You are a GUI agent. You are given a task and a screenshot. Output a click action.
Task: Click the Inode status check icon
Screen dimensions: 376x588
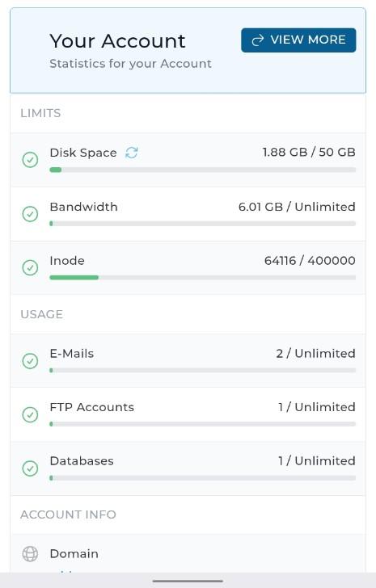click(30, 268)
